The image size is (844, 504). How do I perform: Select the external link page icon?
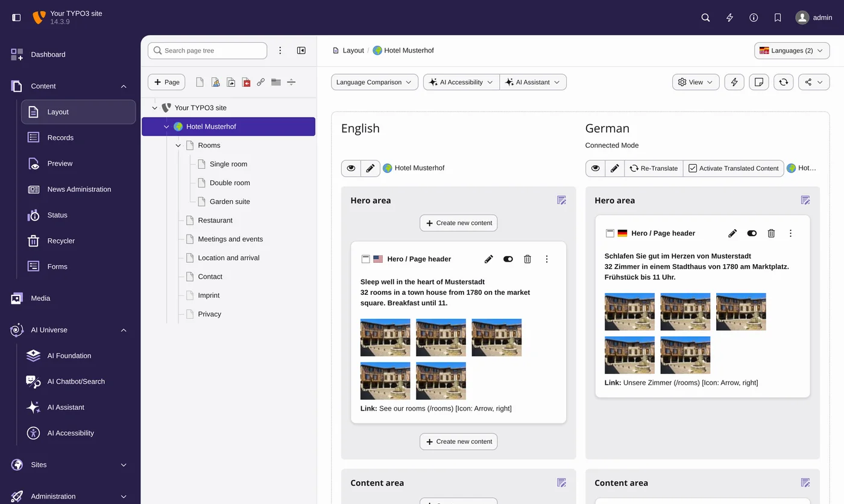(260, 82)
